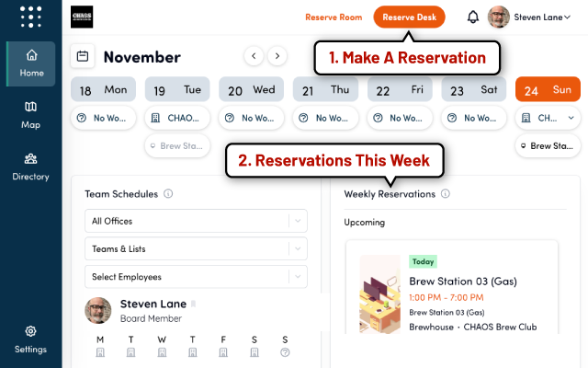Select the Tuesday 19 day tab

pyautogui.click(x=177, y=89)
